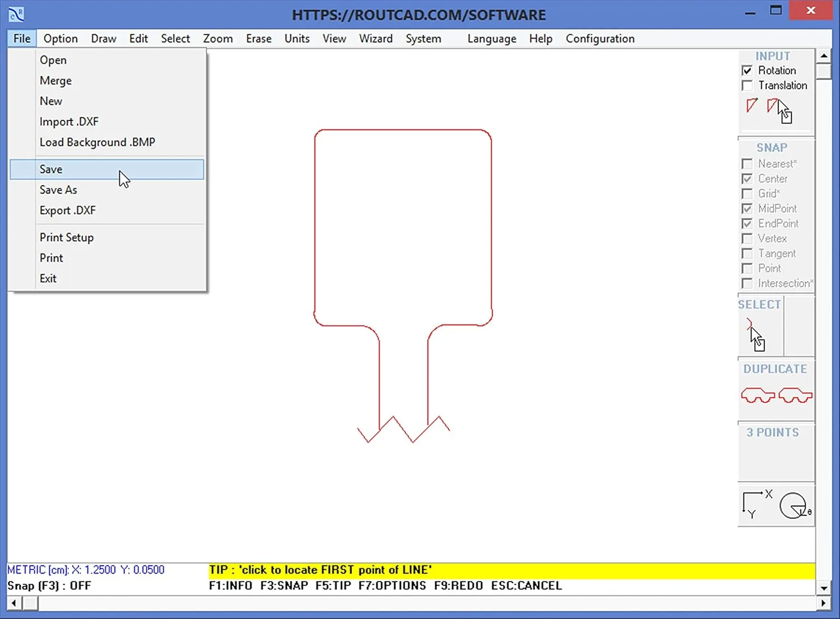Image resolution: width=840 pixels, height=619 pixels.
Task: Open the Draw menu
Action: tap(103, 39)
